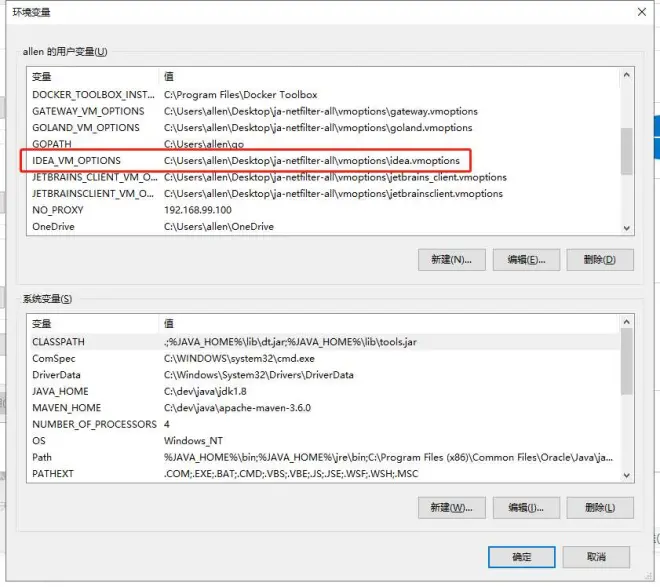
Task: Click the user variables scrollbar thumb
Action: coord(627,151)
